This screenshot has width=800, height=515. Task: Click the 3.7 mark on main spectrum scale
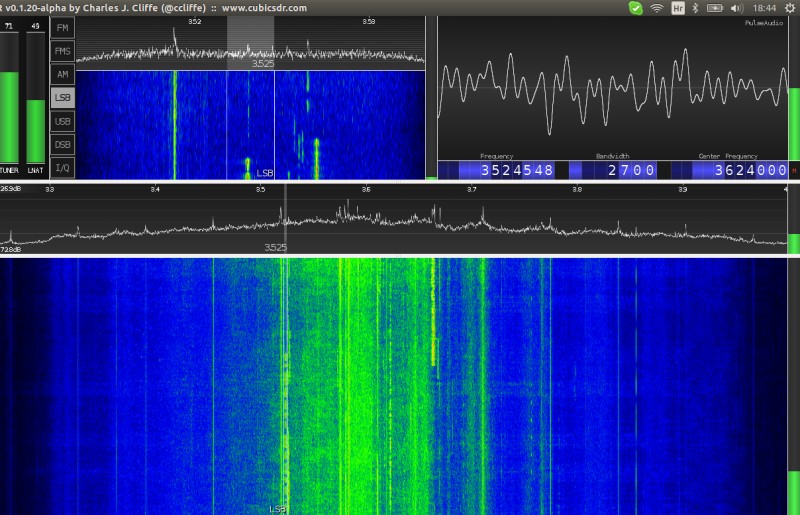point(471,189)
